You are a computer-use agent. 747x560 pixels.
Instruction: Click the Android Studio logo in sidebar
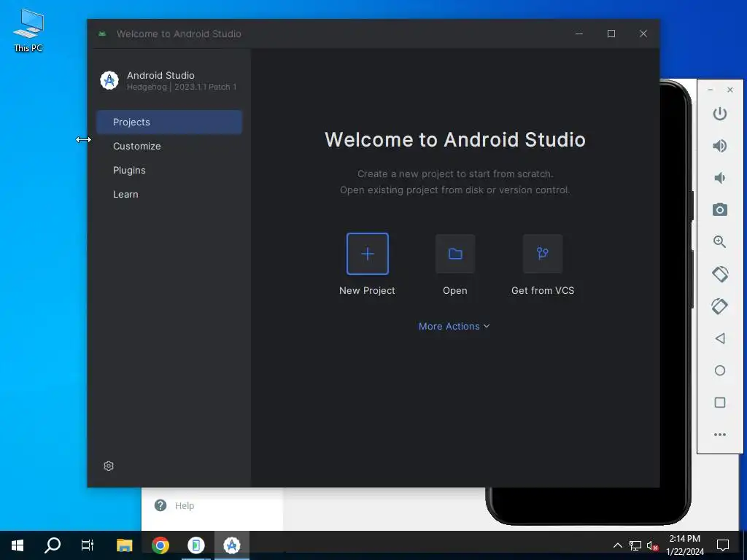click(109, 80)
